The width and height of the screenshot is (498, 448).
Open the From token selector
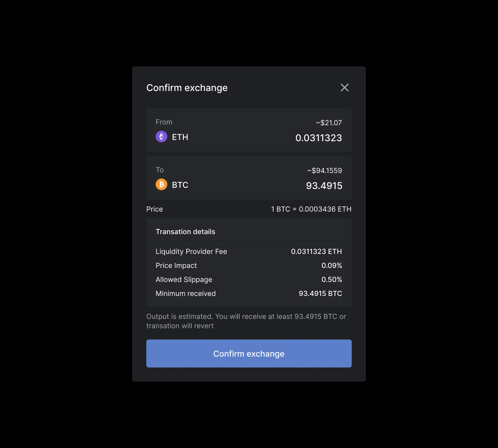click(172, 136)
